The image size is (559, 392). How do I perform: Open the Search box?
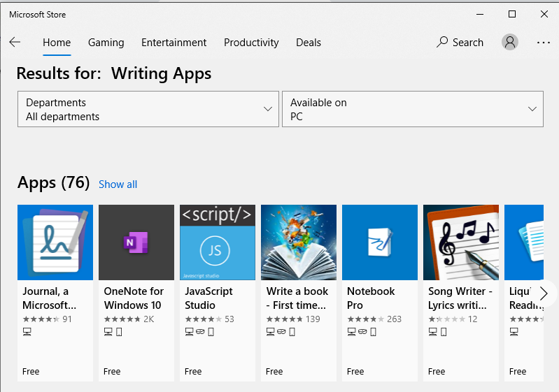coord(460,43)
